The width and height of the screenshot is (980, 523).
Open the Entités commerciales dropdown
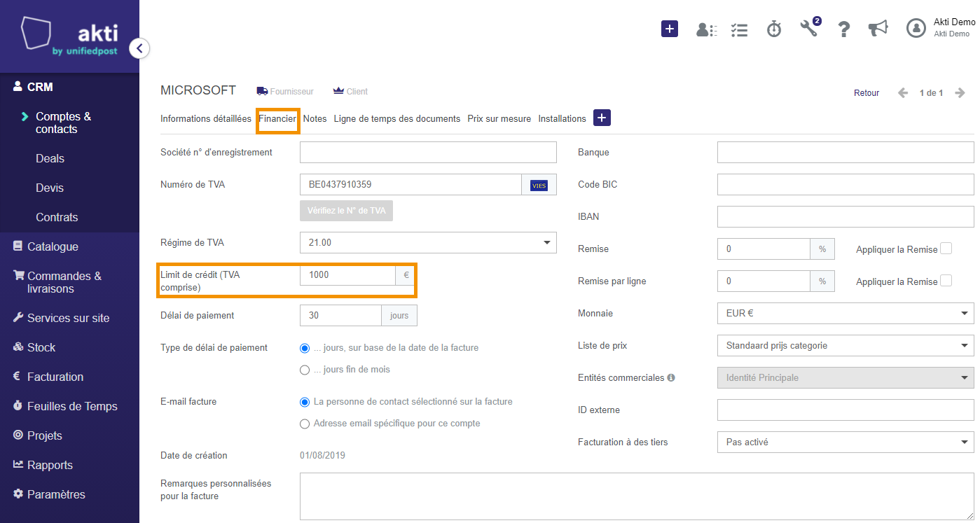pos(846,377)
